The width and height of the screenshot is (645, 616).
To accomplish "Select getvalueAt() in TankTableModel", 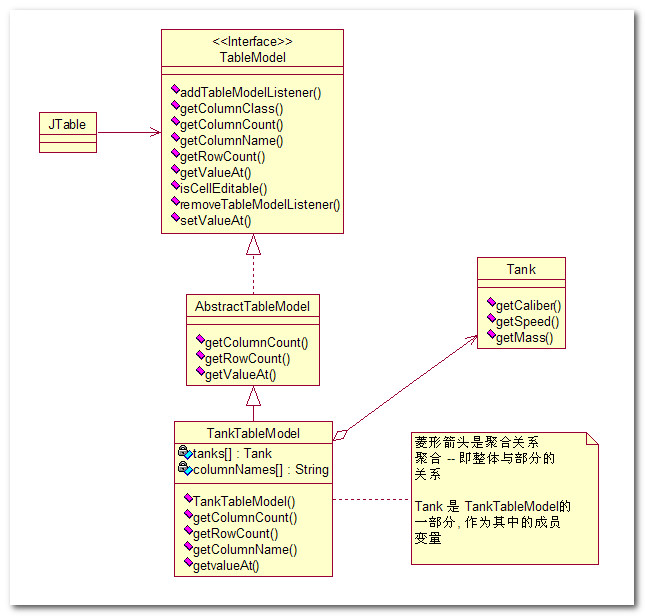I will (226, 566).
